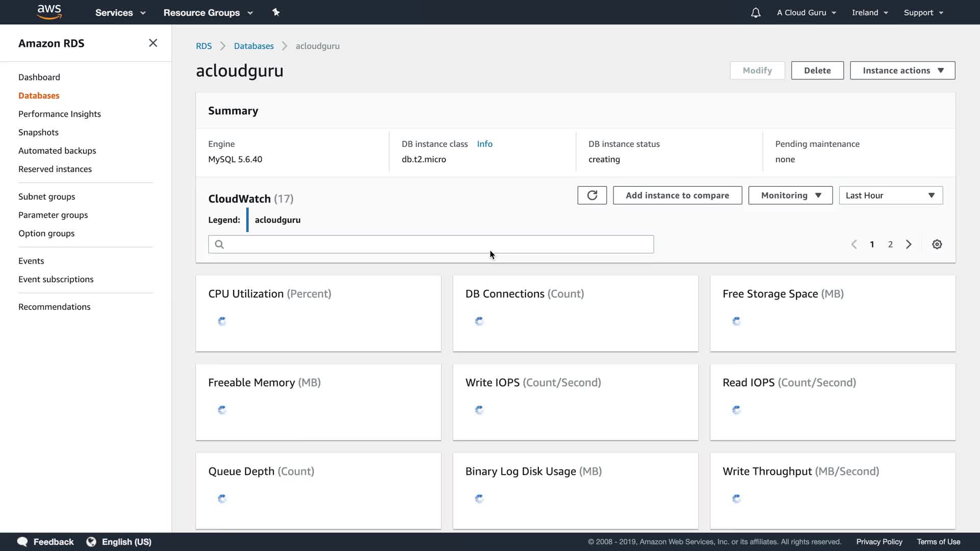Select Snapshots in the sidebar

coord(38,132)
